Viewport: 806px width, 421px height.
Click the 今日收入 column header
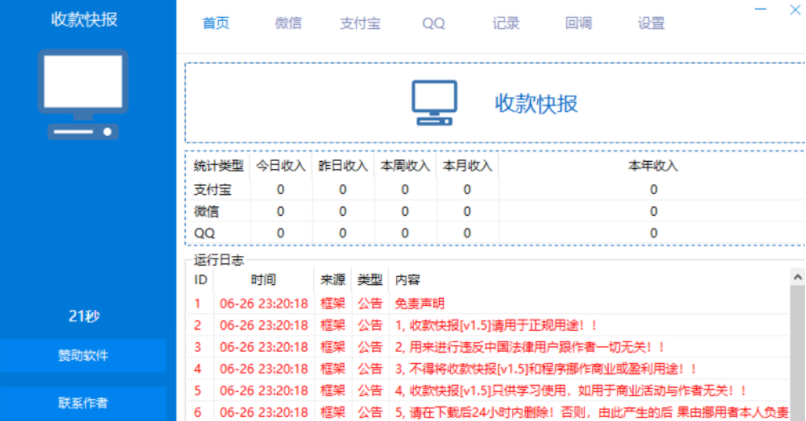pyautogui.click(x=280, y=166)
